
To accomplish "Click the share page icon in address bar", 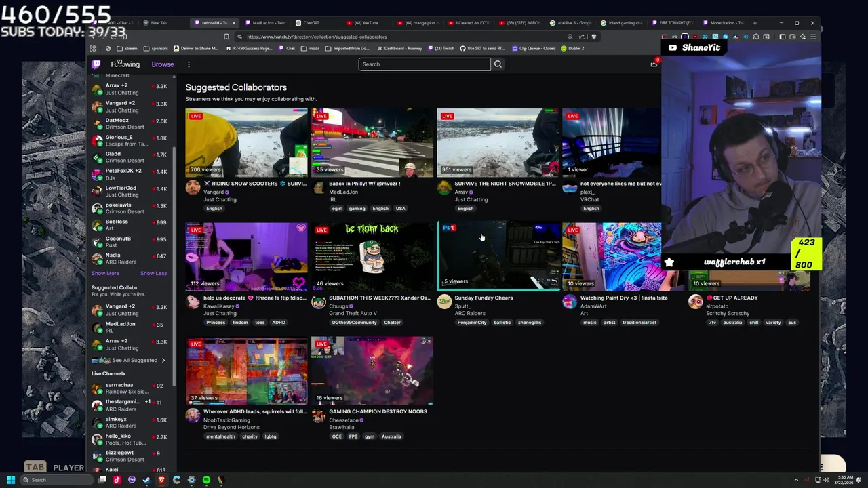I will tap(582, 37).
